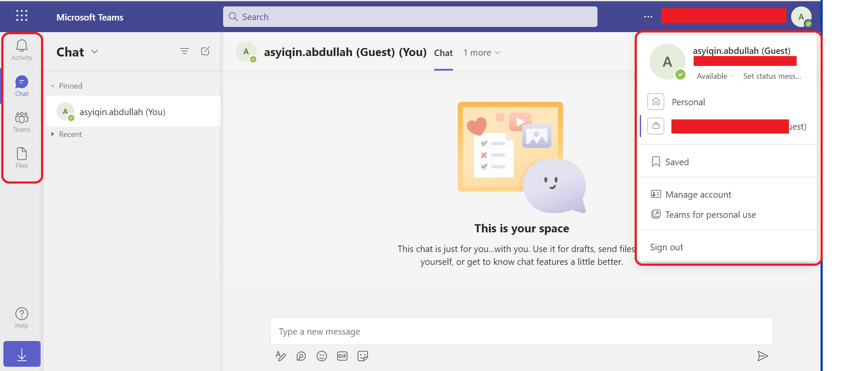Open the Files section
Screen dimensions: 868x371
point(22,158)
